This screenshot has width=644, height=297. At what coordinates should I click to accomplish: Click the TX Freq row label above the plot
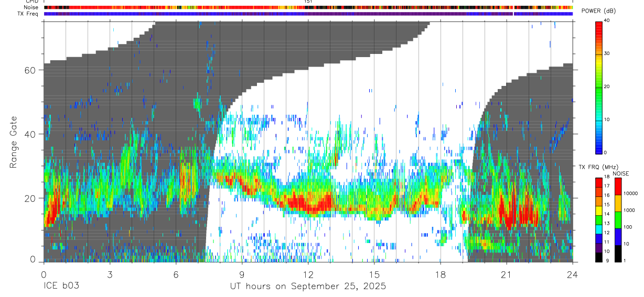[x=28, y=14]
